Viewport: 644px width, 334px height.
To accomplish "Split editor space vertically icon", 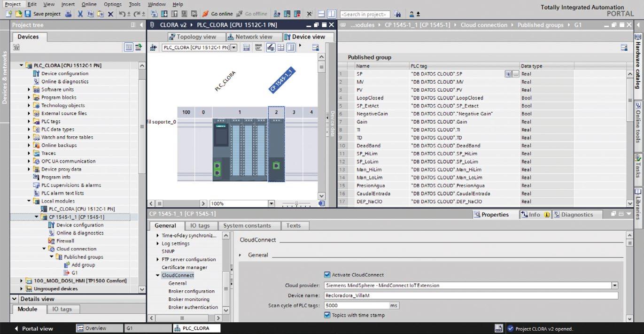I will 331,14.
